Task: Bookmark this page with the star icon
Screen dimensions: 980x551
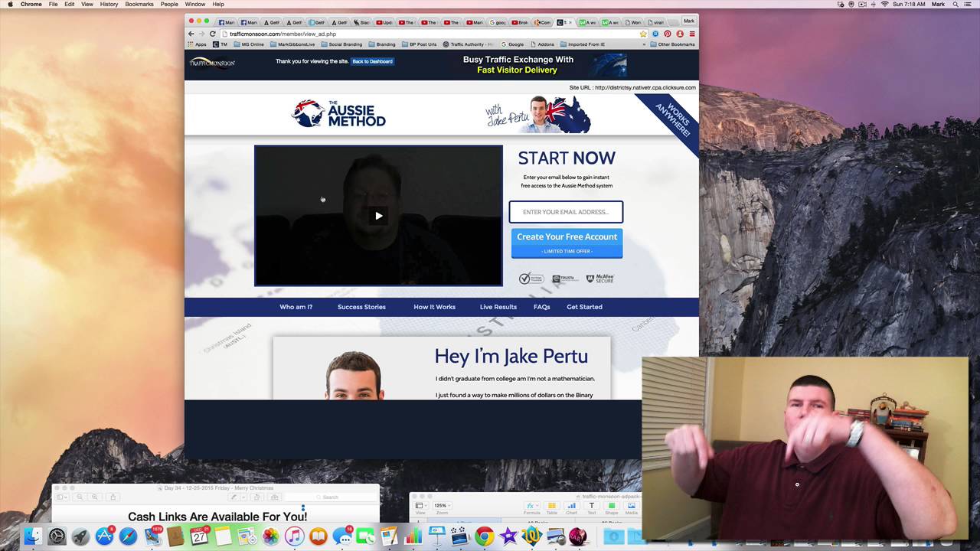Action: tap(642, 34)
